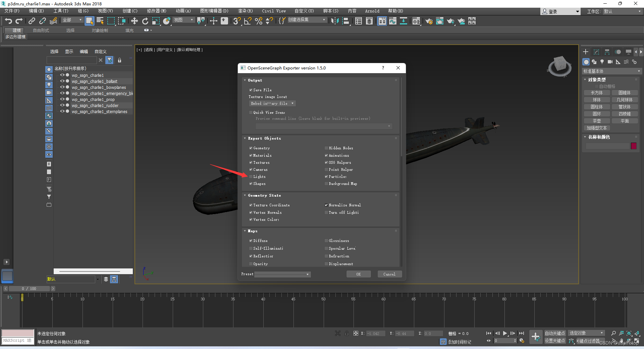Viewport: 644px width, 349px height.
Task: Click the 长方体 primitive button
Action: [597, 93]
